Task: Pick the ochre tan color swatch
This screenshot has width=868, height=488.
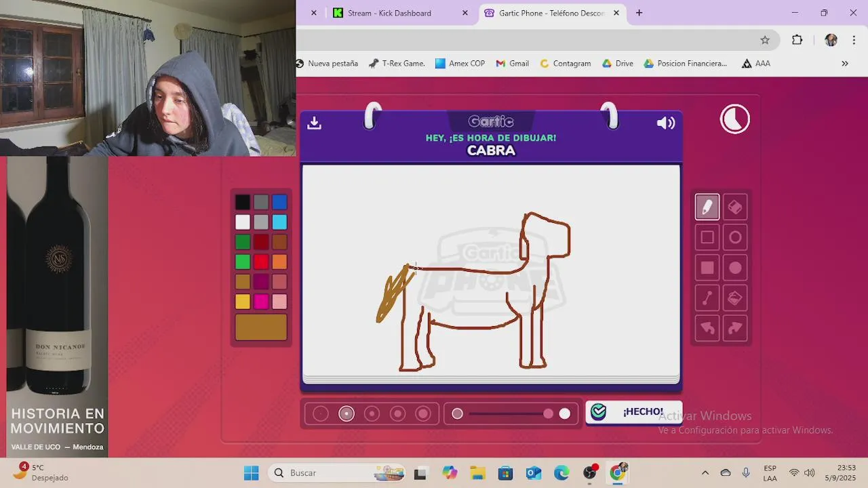Action: tap(243, 281)
